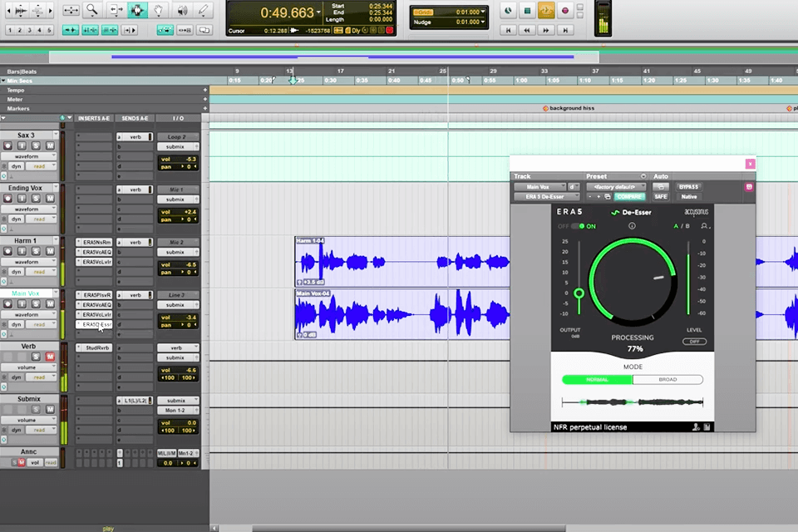Screen dimensions: 798x532
Task: Select the Zoomer tool
Action: tap(92, 9)
